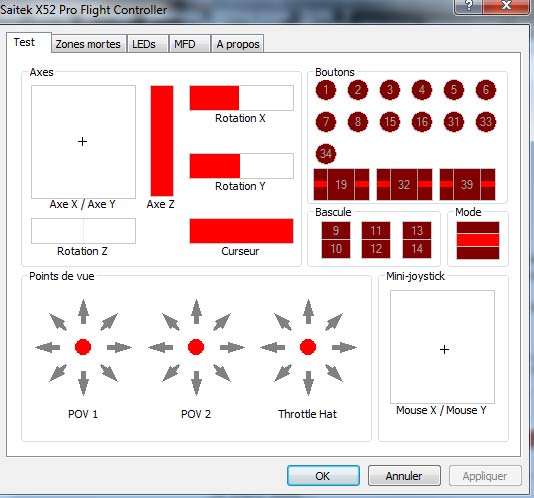This screenshot has width=534, height=498.
Task: Click Bascule switch indicator 13
Action: pyautogui.click(x=417, y=231)
